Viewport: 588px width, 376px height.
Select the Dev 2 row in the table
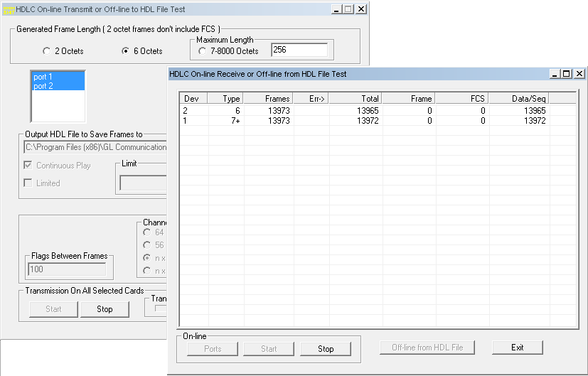[x=378, y=111]
